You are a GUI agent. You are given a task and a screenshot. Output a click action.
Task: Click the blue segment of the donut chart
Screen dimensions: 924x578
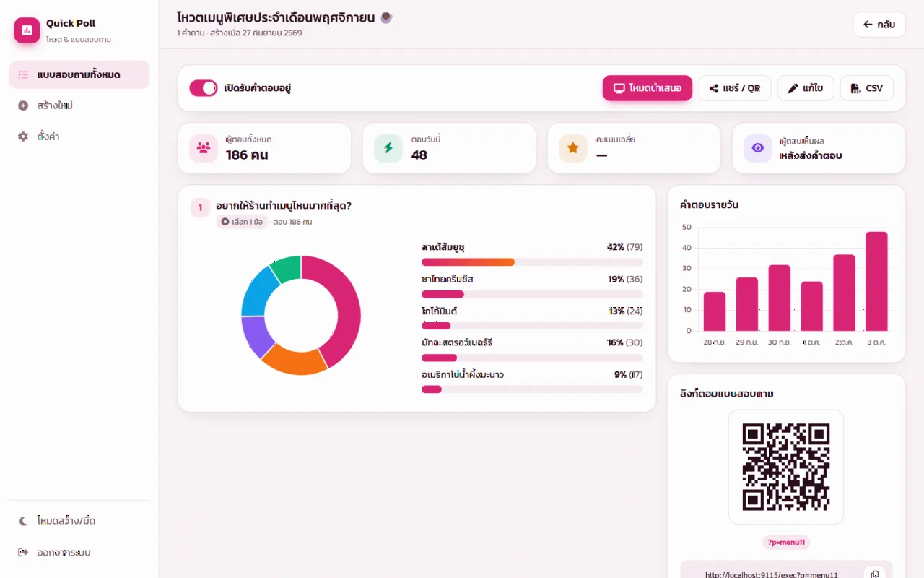256,292
